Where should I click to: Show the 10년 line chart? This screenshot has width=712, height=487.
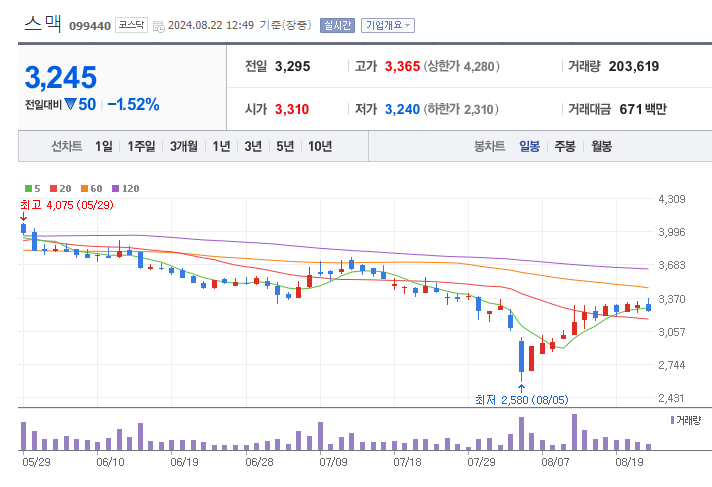pos(320,146)
